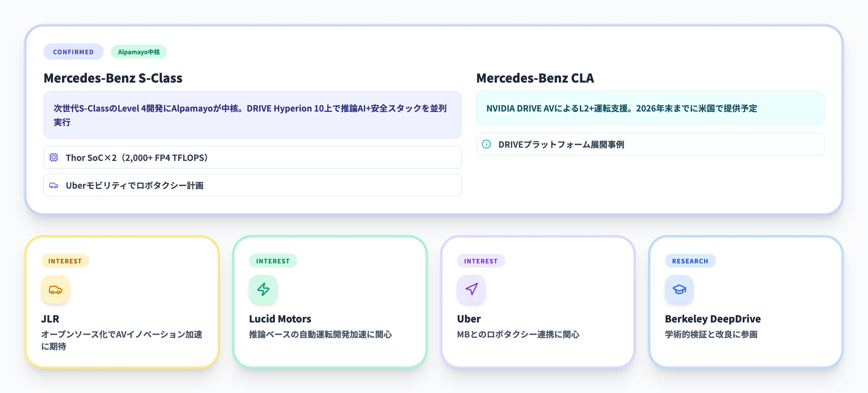868x393 pixels.
Task: Select the Thor SoC×2 specification row
Action: [x=252, y=157]
